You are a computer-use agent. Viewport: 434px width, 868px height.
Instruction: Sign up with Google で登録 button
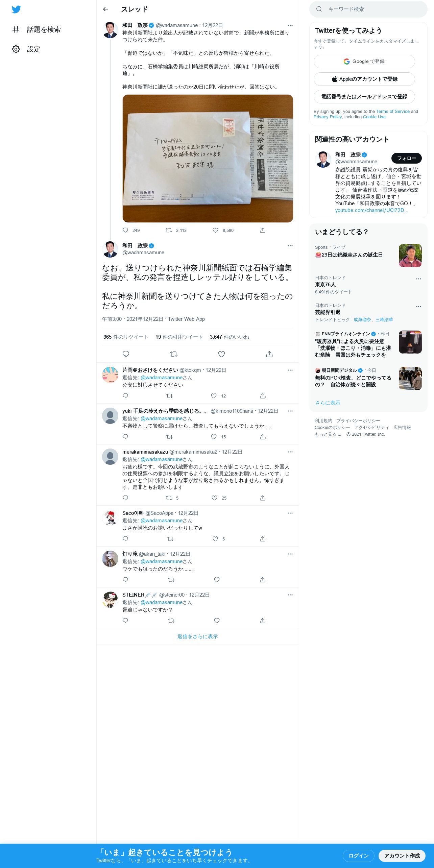click(364, 62)
